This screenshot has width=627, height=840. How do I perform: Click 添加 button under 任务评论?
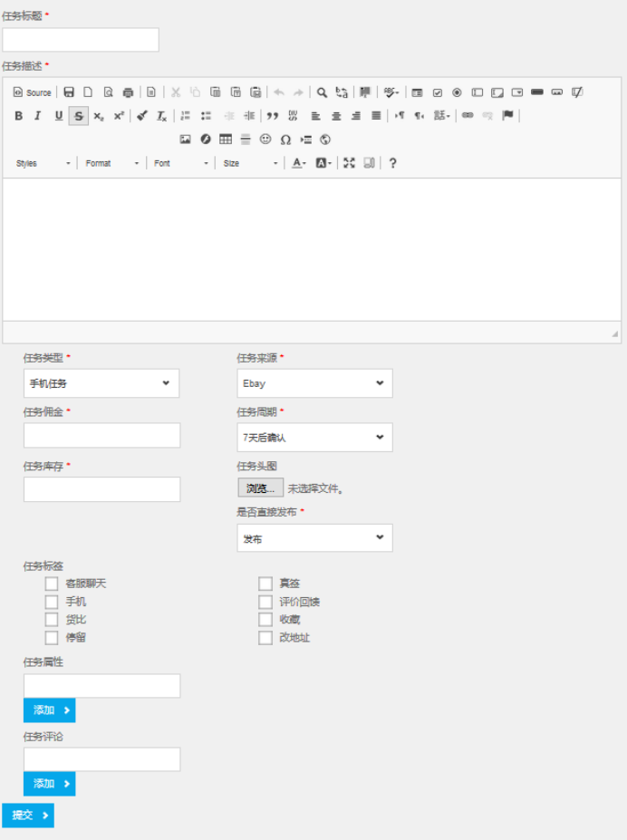pyautogui.click(x=49, y=784)
